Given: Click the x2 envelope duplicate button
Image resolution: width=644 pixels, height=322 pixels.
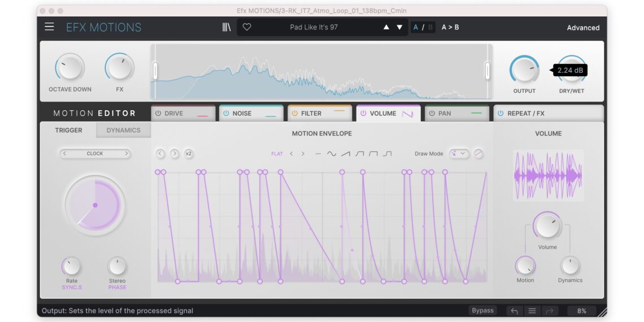Looking at the screenshot, I should [189, 154].
